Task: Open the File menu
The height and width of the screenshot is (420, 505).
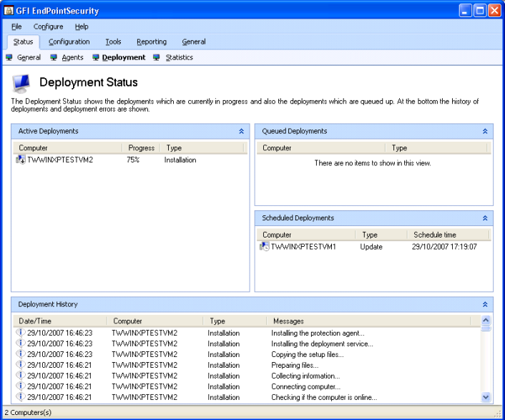Action: click(x=16, y=26)
